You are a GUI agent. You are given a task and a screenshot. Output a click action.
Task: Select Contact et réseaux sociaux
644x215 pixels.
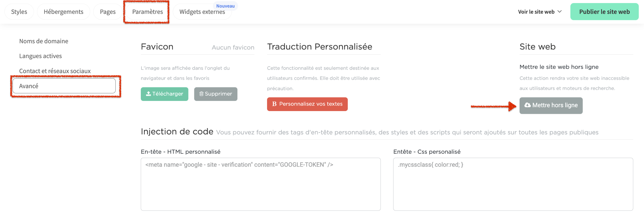pyautogui.click(x=55, y=71)
